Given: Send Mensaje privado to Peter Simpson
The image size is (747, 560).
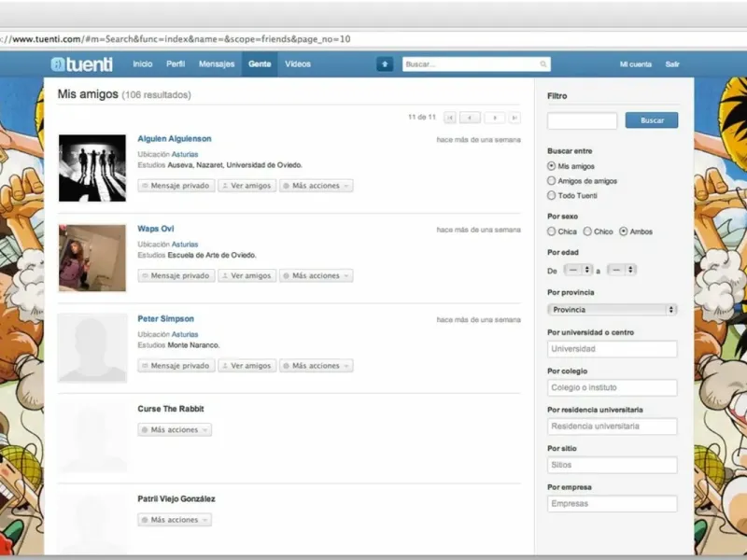Looking at the screenshot, I should pos(176,366).
